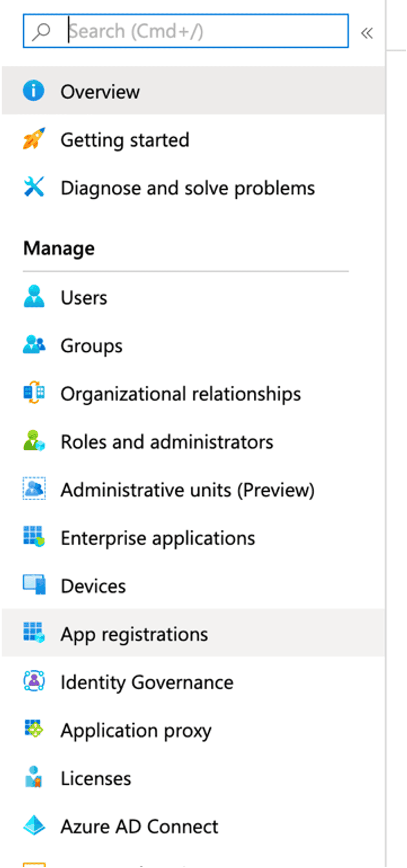Select Roles and administrators
This screenshot has height=868, width=407.
[167, 442]
